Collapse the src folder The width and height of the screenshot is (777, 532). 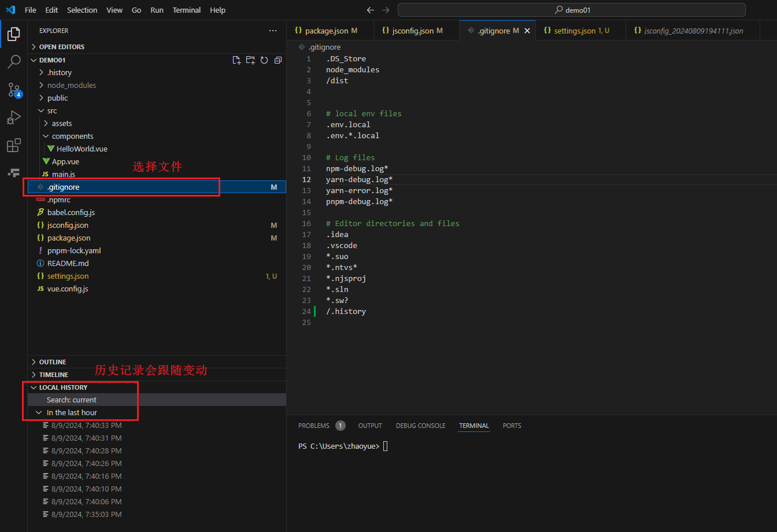[x=41, y=110]
